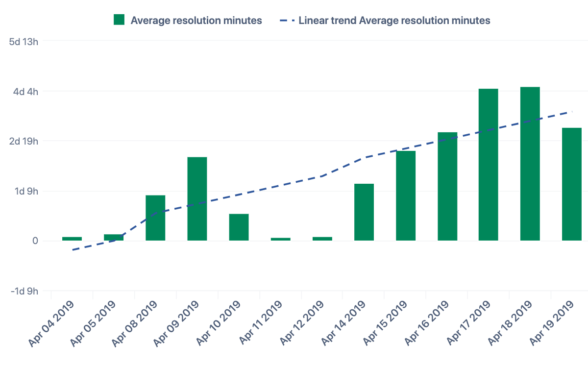Select the Apr 18 2019 bar
The width and height of the screenshot is (588, 392).
(530, 164)
